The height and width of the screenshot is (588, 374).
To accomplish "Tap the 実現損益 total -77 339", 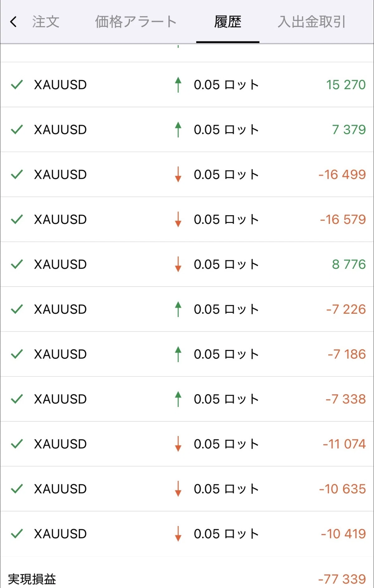I will [x=342, y=579].
